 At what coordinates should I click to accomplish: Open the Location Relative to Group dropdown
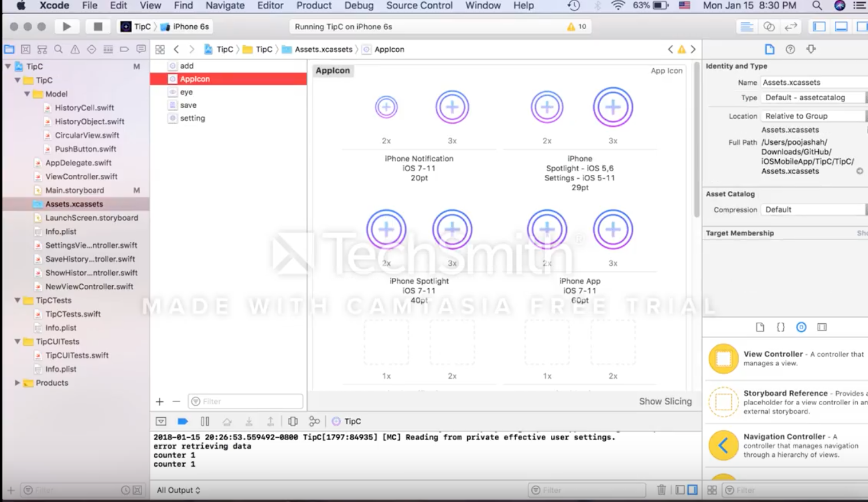[814, 116]
